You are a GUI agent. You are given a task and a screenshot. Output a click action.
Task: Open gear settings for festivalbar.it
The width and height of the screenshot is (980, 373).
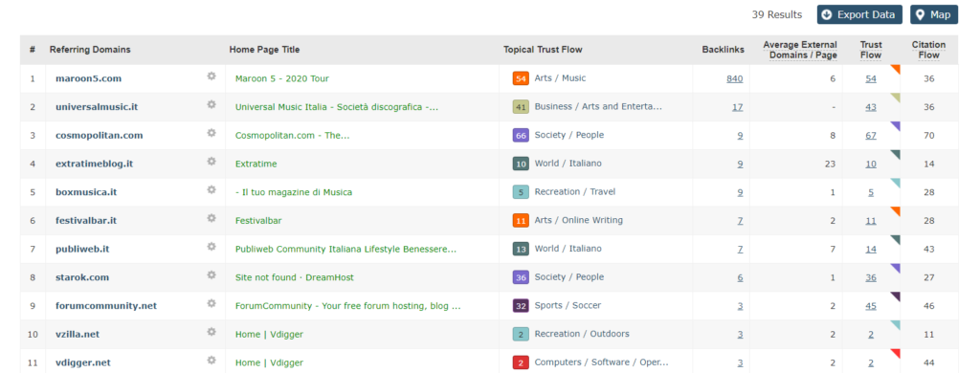tap(212, 218)
